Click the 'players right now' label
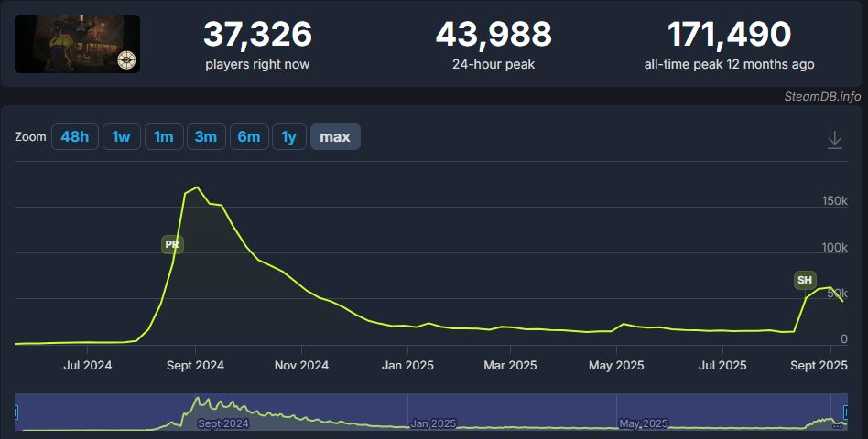Screen dimensions: 868x439 [257, 65]
